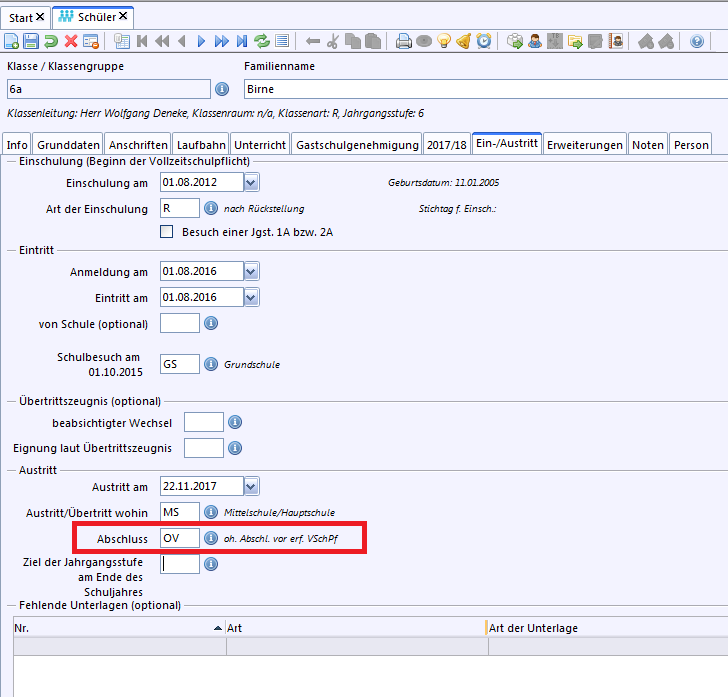Click the green refresh arrows icon

point(262,41)
